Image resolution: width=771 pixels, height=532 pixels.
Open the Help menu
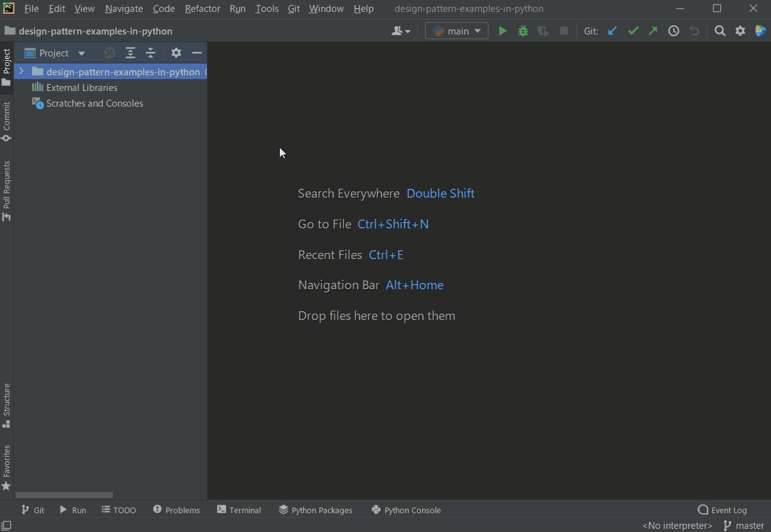click(363, 9)
